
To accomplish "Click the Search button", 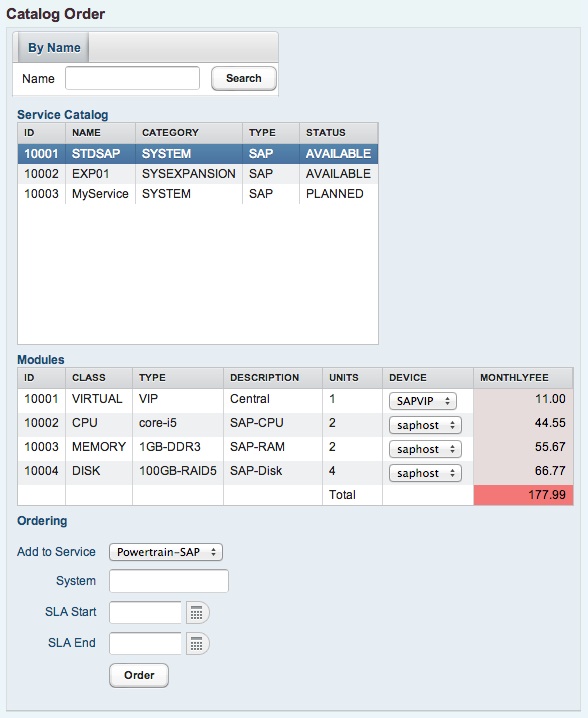I will (x=244, y=78).
